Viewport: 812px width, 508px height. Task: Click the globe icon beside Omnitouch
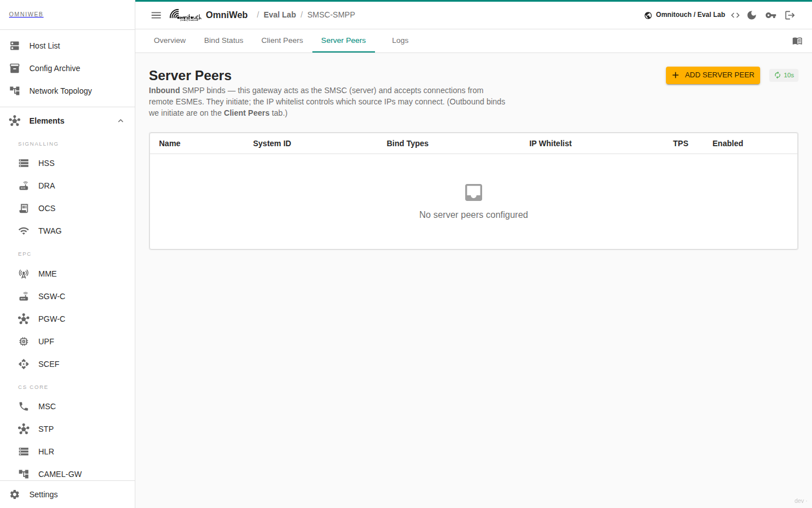[x=648, y=15]
